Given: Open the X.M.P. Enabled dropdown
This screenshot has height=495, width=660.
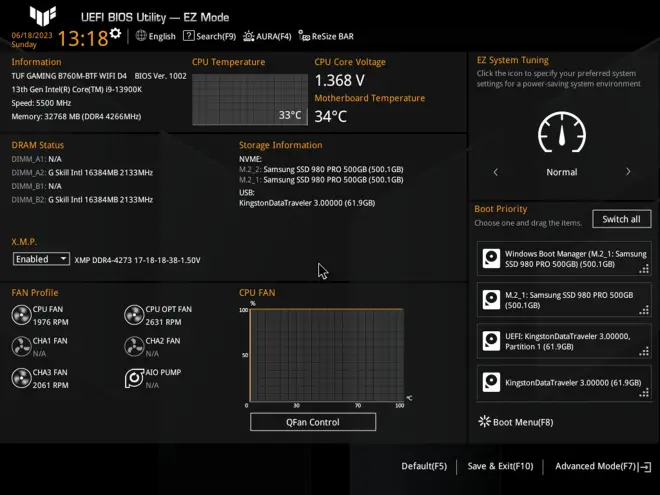Looking at the screenshot, I should pos(41,259).
